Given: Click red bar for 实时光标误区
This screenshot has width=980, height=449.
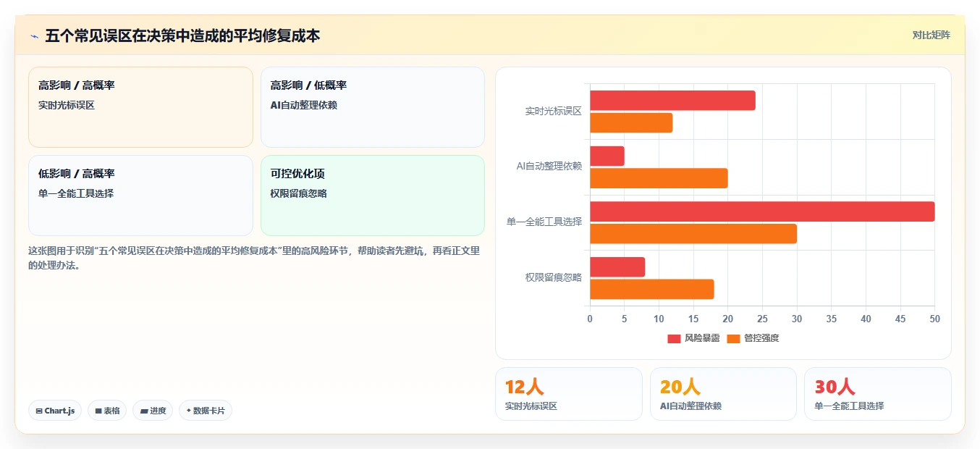Looking at the screenshot, I should (672, 101).
